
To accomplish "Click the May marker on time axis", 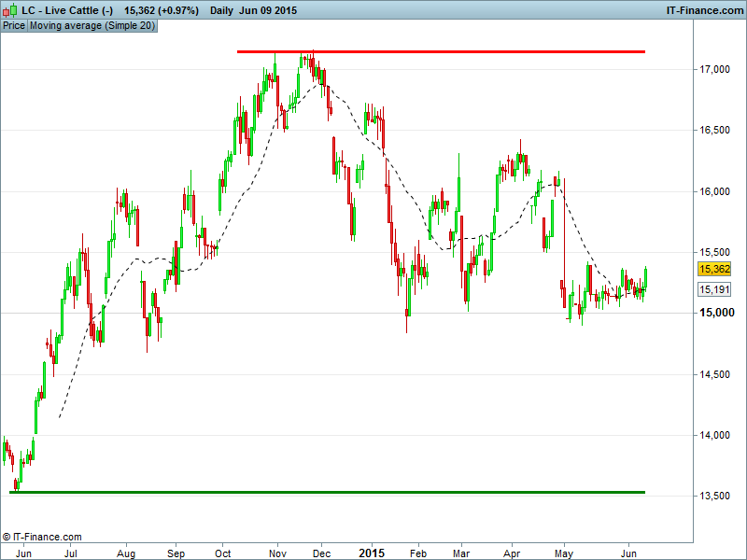I will [563, 552].
